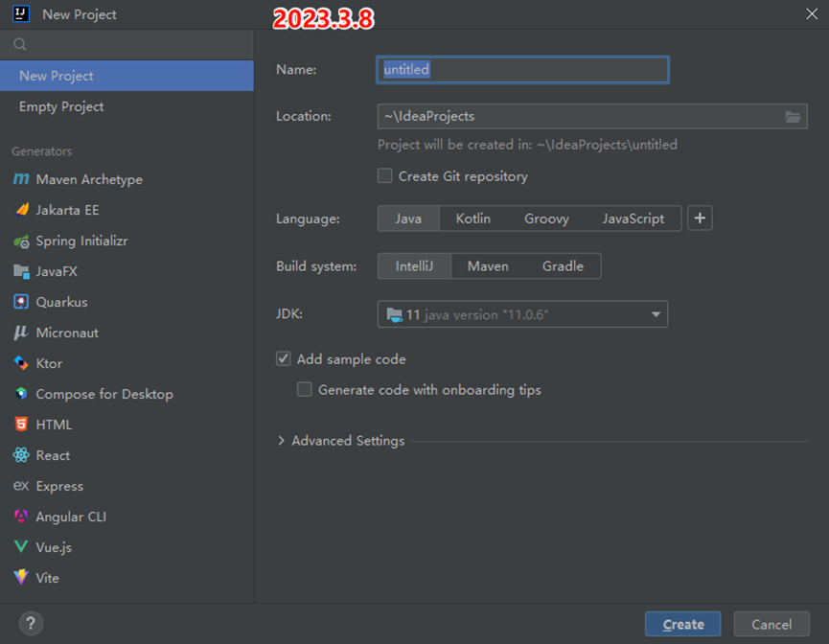829x644 pixels.
Task: Open the Compose for Desktop generator
Action: (127, 394)
